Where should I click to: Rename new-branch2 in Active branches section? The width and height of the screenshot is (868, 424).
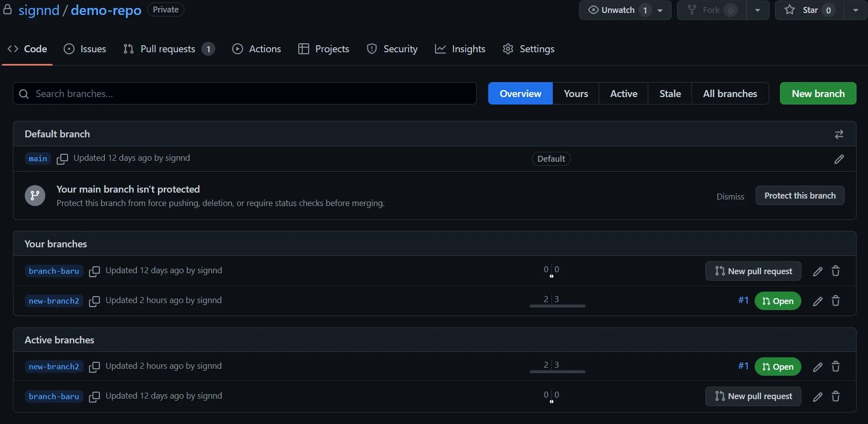(818, 367)
